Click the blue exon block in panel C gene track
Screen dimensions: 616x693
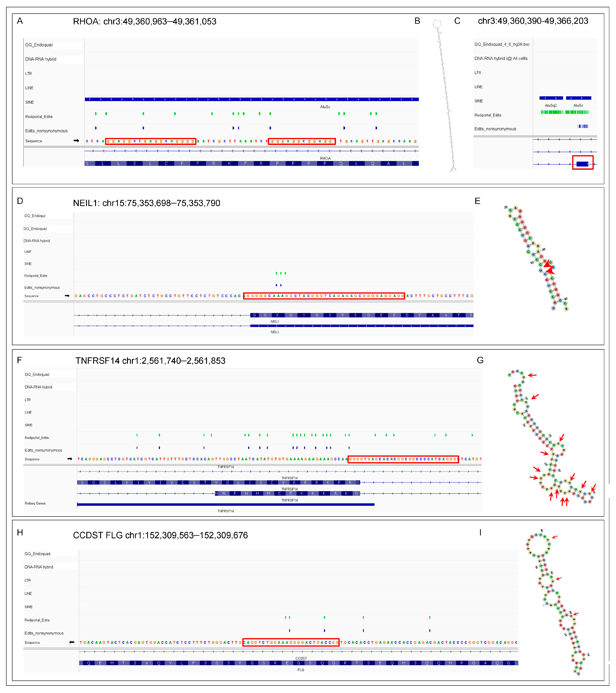pos(582,164)
